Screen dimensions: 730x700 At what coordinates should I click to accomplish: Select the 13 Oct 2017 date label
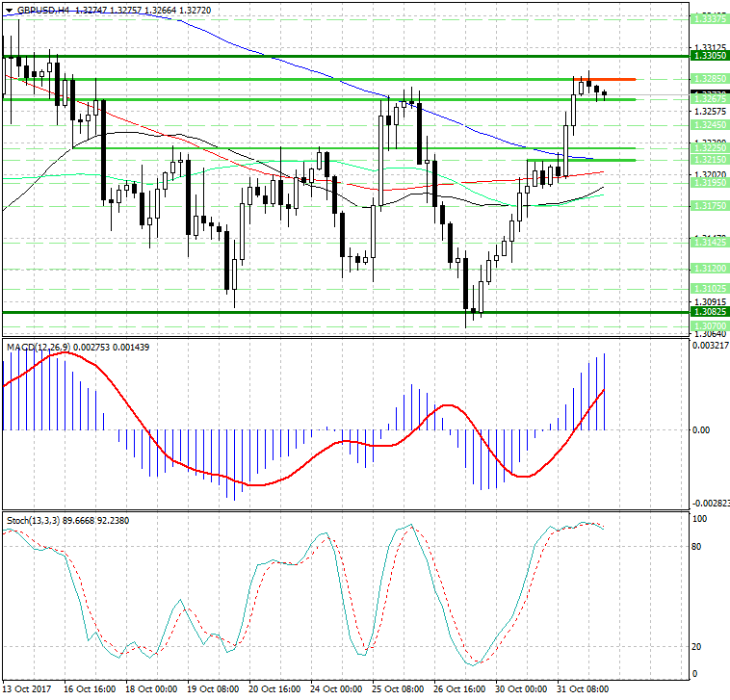tap(28, 689)
